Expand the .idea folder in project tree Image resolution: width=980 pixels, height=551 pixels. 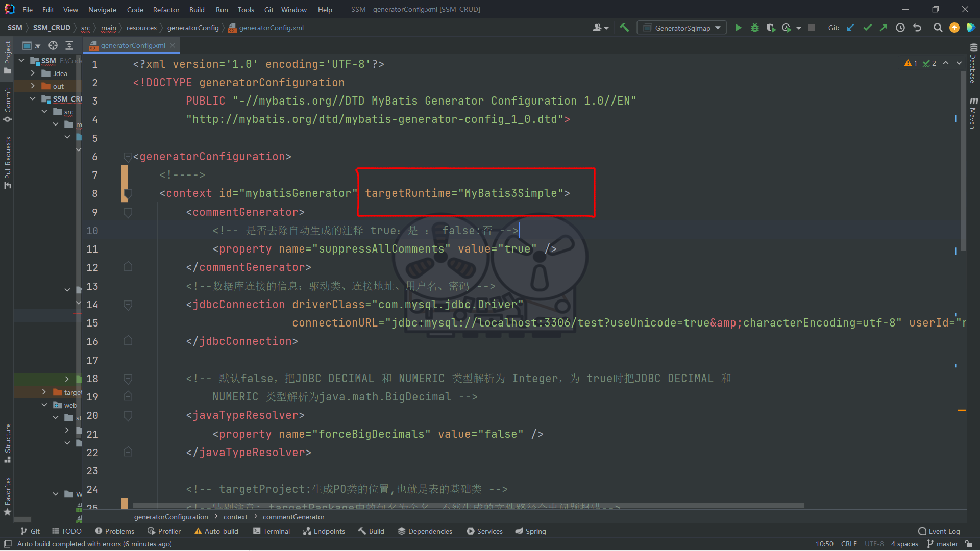(33, 73)
